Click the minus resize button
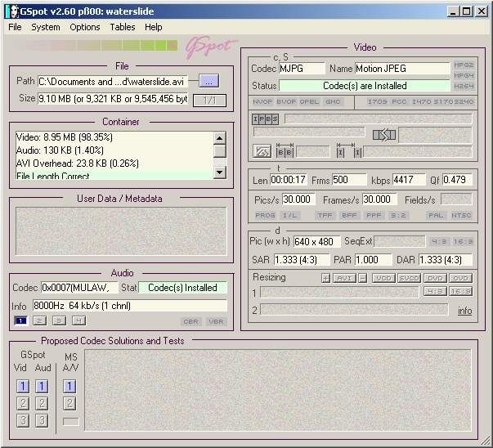This screenshot has height=448, width=493. click(x=362, y=278)
